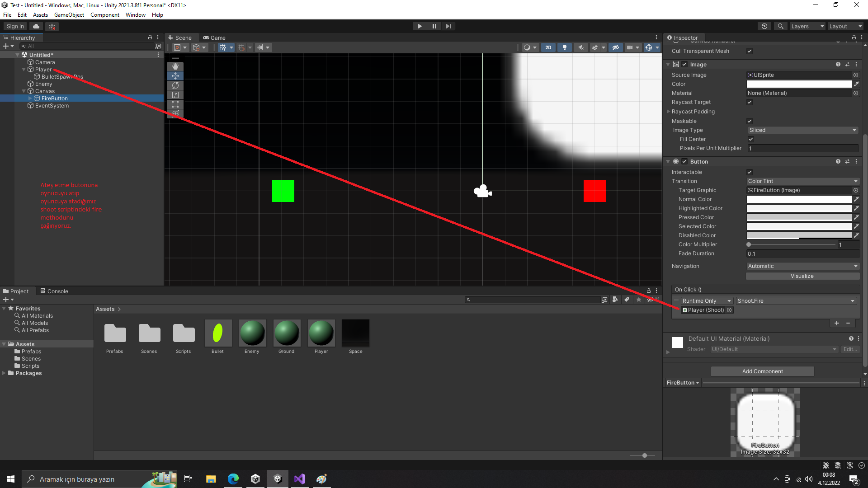Screen dimensions: 868x488
Task: Select the Hand tool in the scene
Action: [175, 66]
